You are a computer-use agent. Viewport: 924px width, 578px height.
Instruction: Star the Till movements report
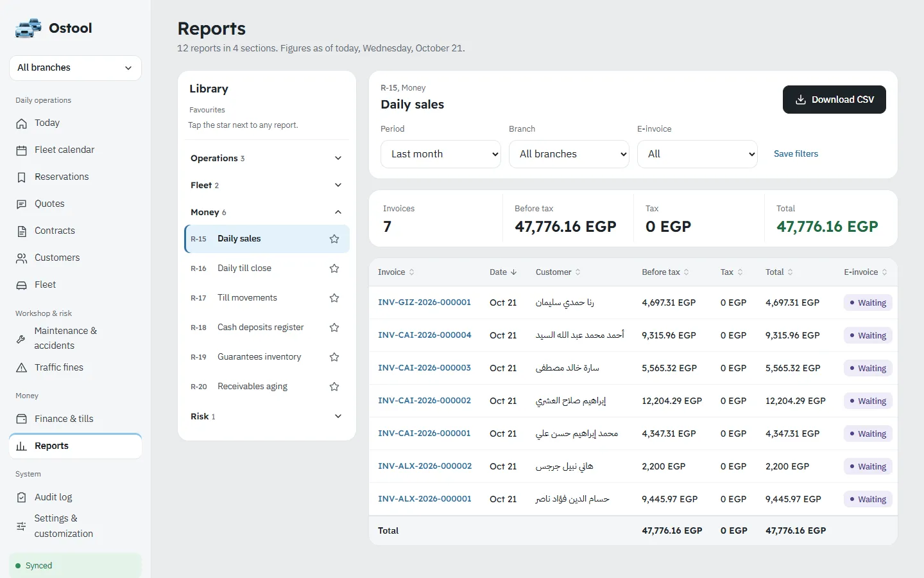tap(334, 298)
